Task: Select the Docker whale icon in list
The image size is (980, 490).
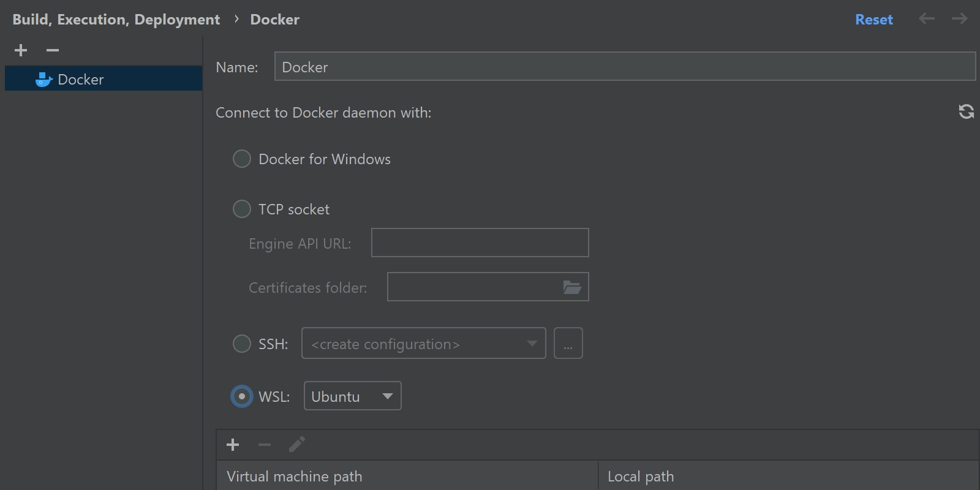Action: click(x=43, y=80)
